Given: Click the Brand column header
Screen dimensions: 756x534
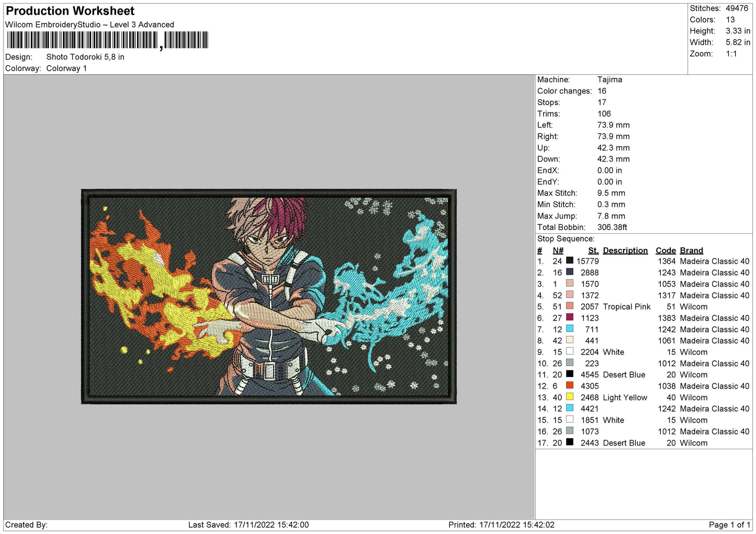Looking at the screenshot, I should pos(691,251).
